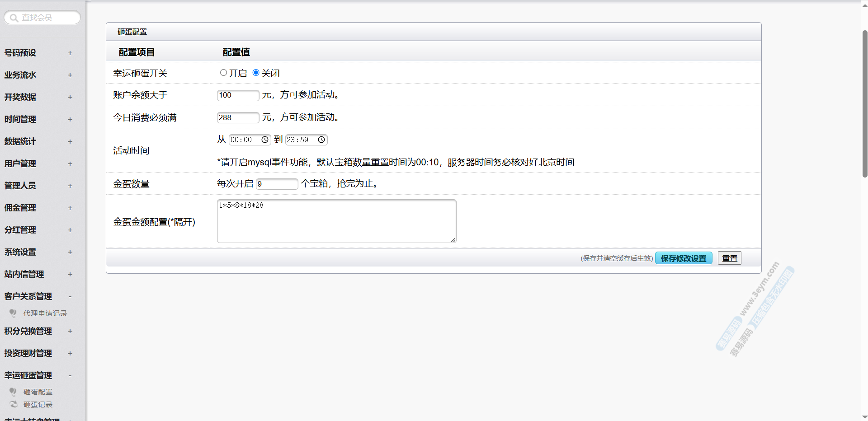Image resolution: width=868 pixels, height=421 pixels.
Task: Click the vertical page scrollbar thumb
Action: (864, 104)
